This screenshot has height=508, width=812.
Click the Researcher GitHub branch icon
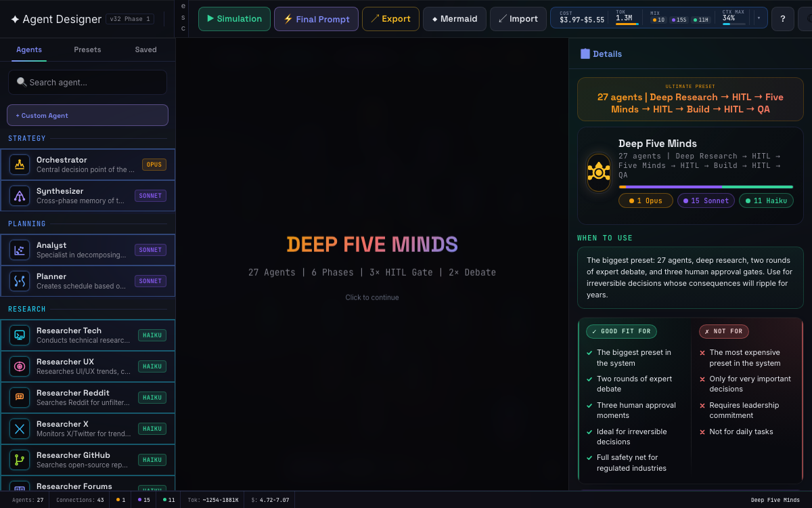(20, 460)
